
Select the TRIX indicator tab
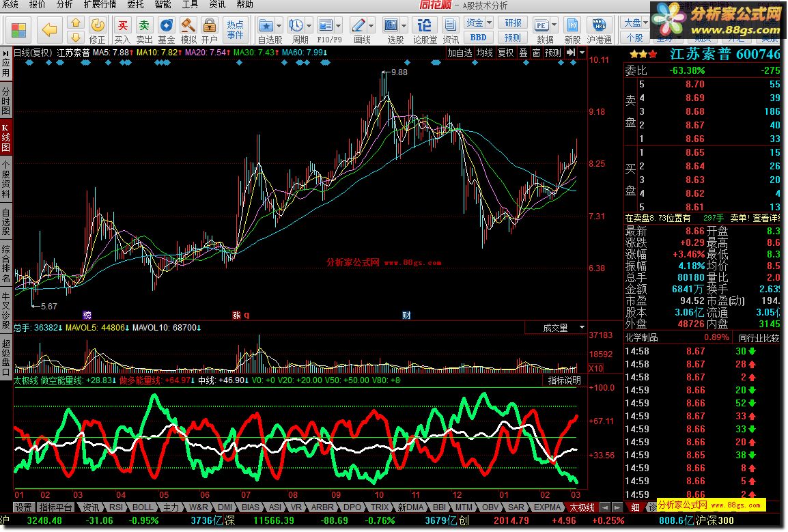380,507
